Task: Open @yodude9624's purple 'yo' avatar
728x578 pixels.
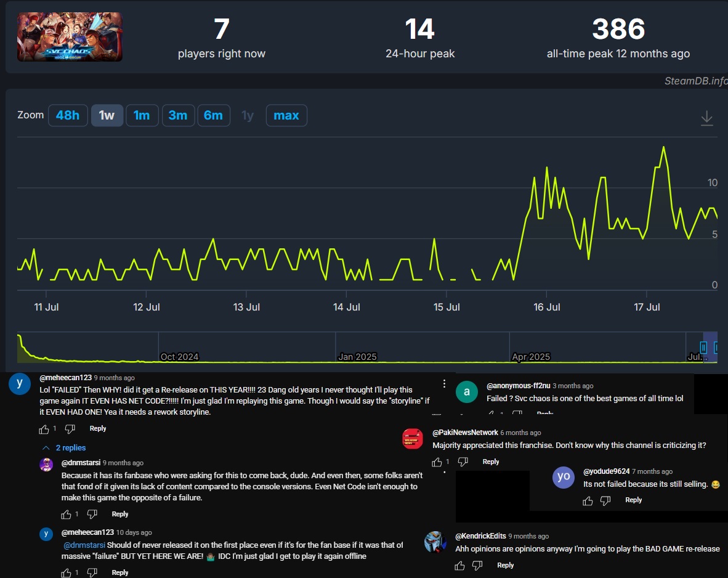Action: point(564,477)
